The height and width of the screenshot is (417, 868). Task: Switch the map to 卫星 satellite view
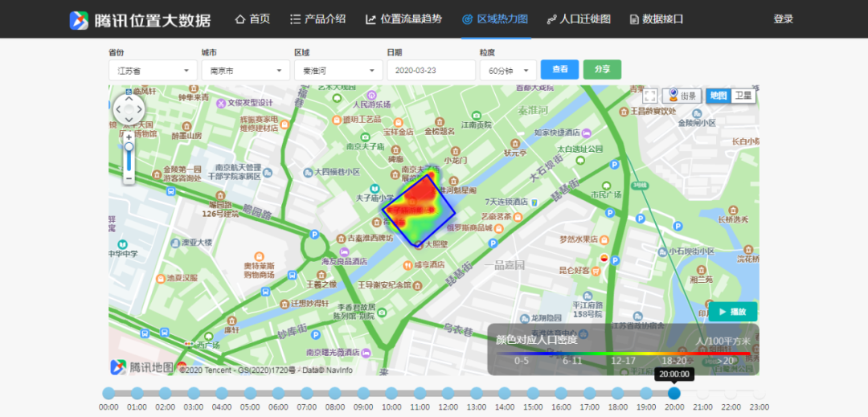(x=743, y=96)
